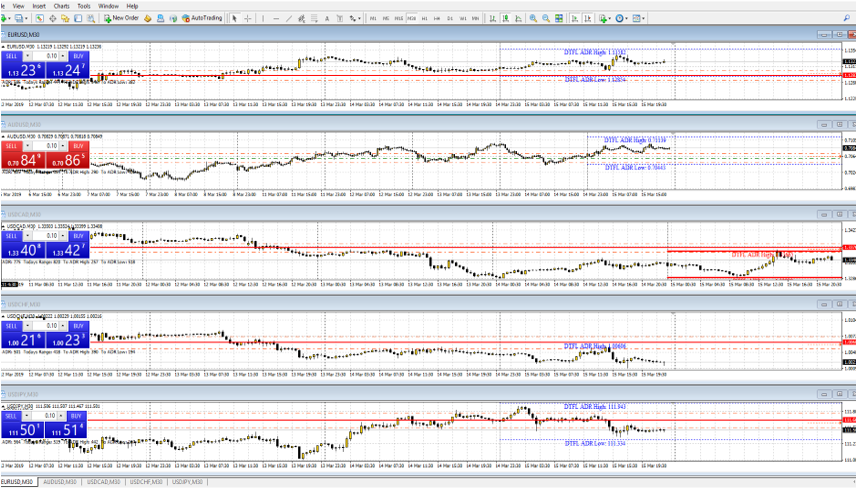Switch to the USDCAD,M30 bottom tab
Screen dimensions: 858x488
[x=103, y=482]
